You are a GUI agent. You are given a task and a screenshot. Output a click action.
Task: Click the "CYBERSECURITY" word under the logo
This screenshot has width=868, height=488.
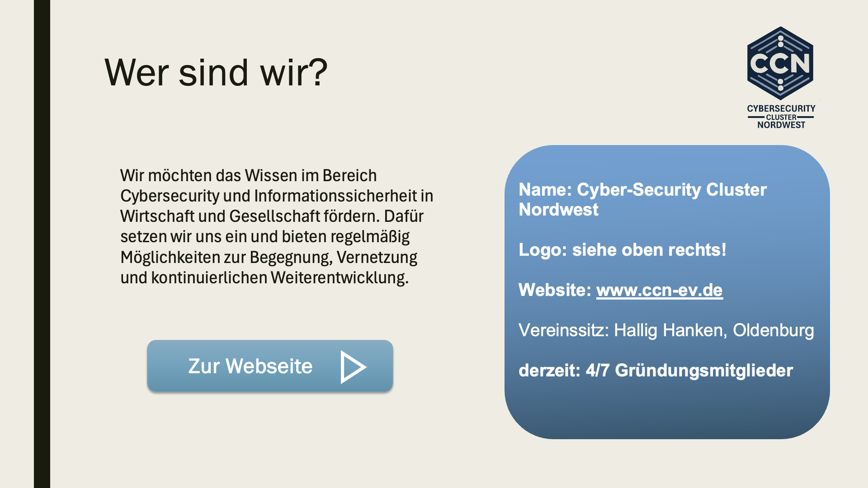[781, 108]
